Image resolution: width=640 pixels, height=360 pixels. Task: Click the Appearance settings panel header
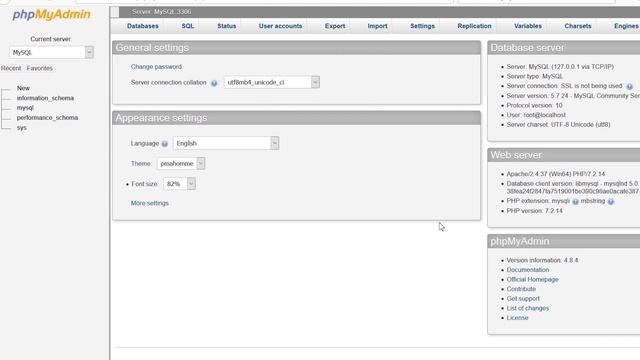click(297, 118)
